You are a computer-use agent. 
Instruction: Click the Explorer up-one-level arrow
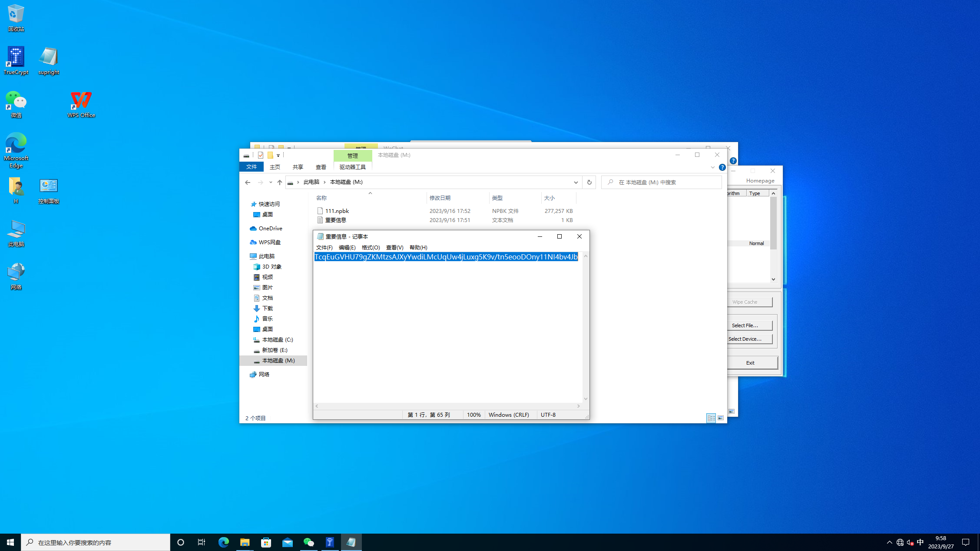280,183
